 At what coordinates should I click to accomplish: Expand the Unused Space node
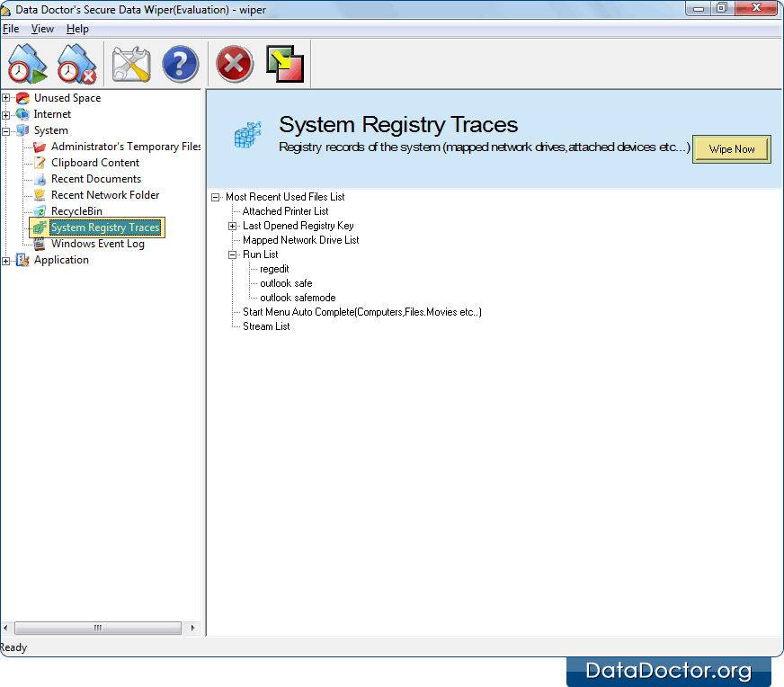tap(6, 98)
